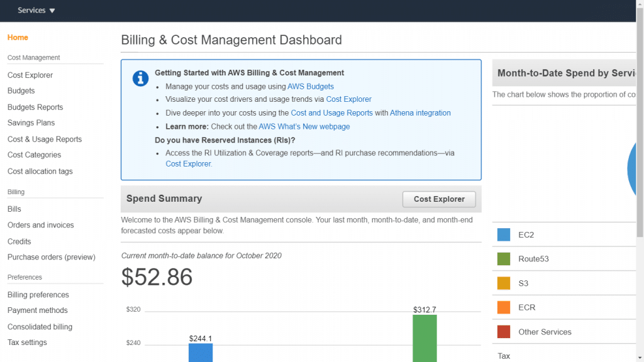This screenshot has height=362, width=644.
Task: Click the Billing section heading in the sidebar
Action: [16, 192]
